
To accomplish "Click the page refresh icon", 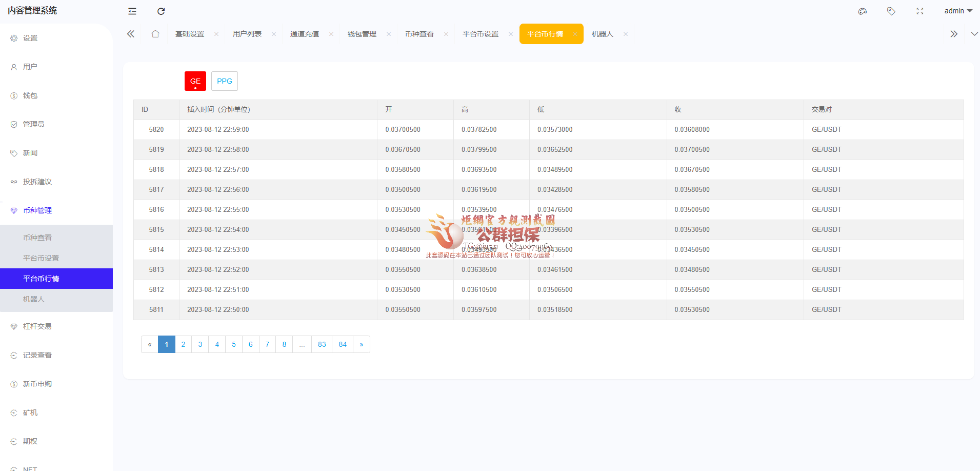I will [161, 11].
